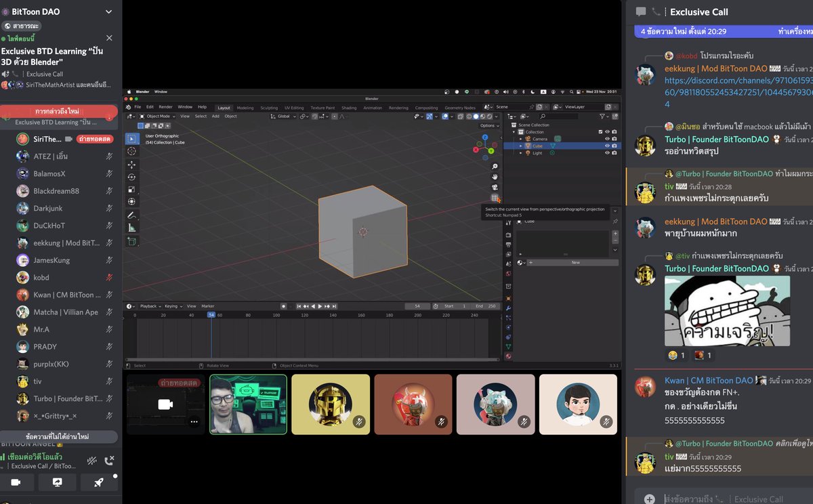This screenshot has width=813, height=504.
Task: Click the unread messages pill in sidebar
Action: (58, 437)
